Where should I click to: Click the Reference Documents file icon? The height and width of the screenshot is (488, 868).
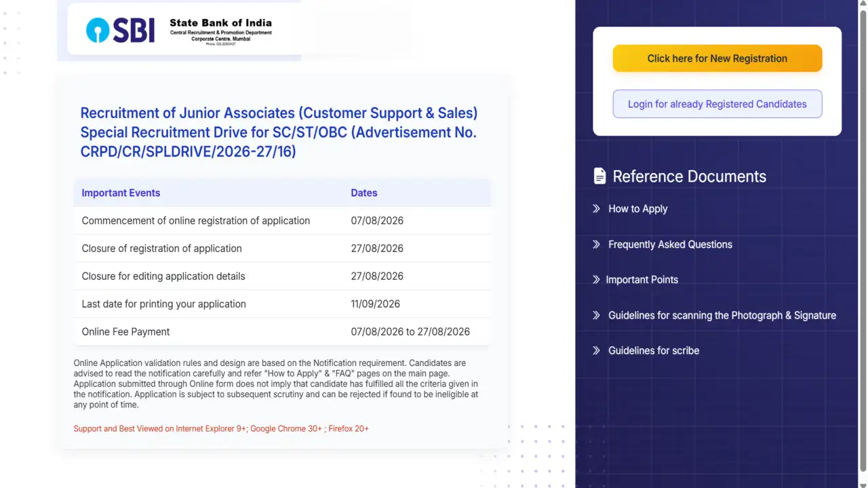click(599, 176)
